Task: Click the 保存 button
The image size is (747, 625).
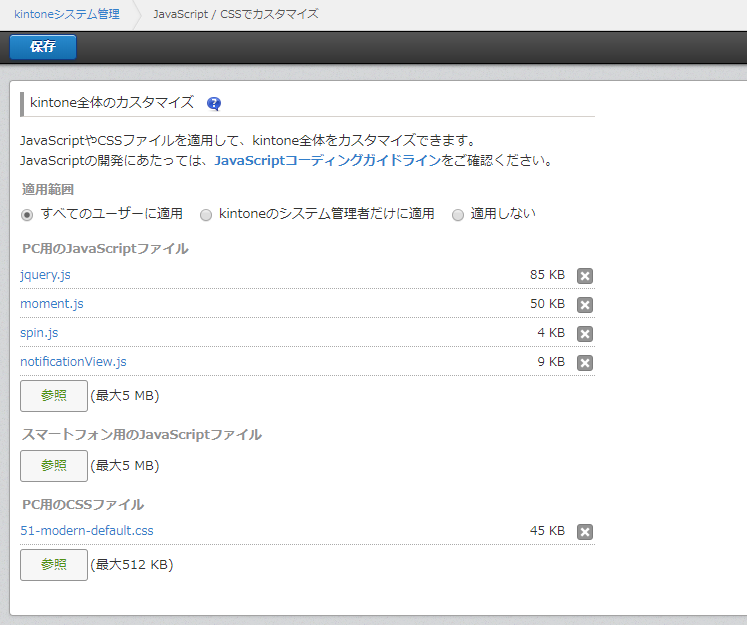Action: click(x=43, y=47)
